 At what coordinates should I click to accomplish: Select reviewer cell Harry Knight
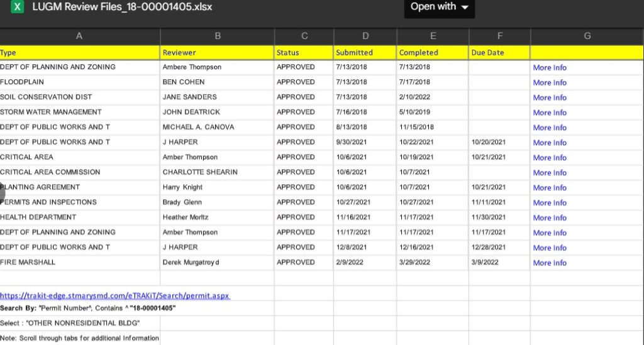click(217, 187)
